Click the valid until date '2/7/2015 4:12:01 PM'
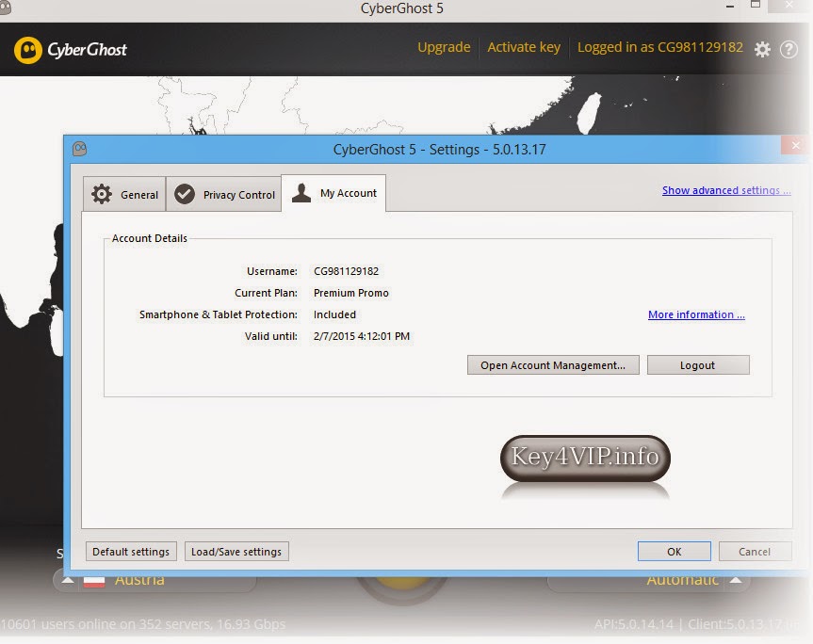This screenshot has height=644, width=813. pyautogui.click(x=362, y=336)
